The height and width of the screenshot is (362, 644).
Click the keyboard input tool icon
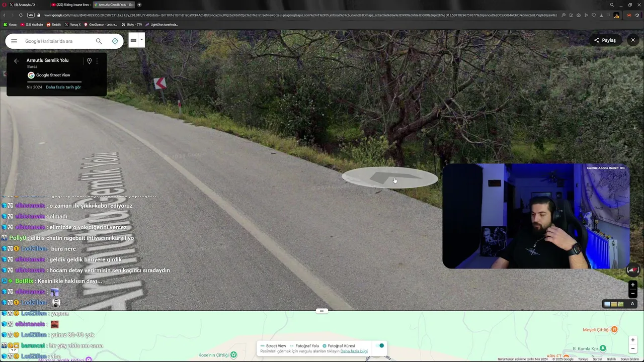(133, 40)
